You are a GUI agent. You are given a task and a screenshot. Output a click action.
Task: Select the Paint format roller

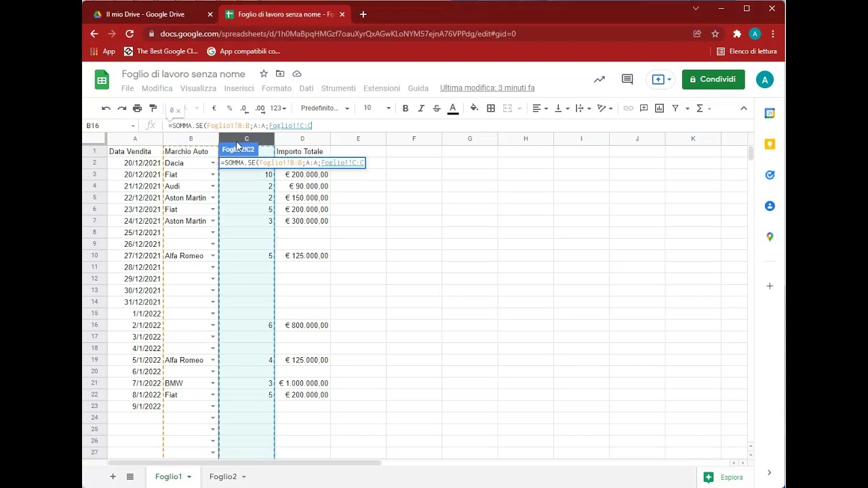click(x=153, y=108)
